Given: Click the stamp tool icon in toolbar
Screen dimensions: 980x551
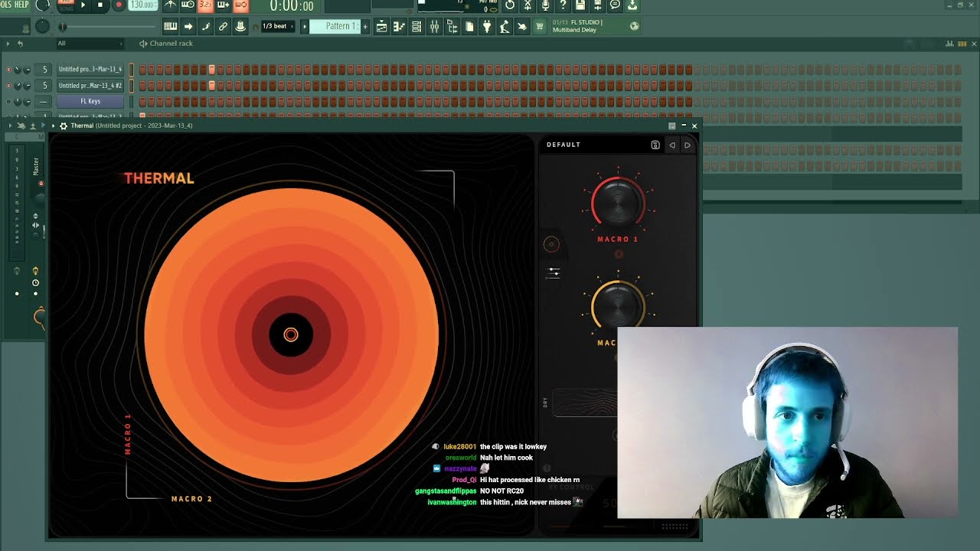Looking at the screenshot, I should [240, 26].
